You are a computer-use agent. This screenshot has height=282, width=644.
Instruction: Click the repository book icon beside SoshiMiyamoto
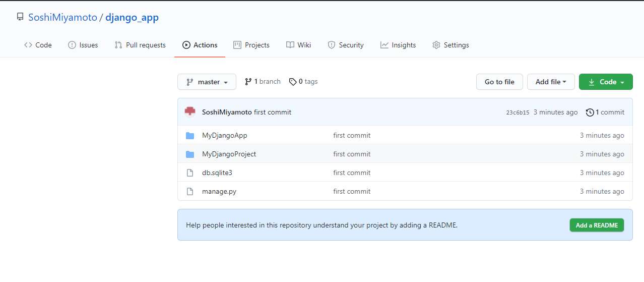tap(20, 18)
